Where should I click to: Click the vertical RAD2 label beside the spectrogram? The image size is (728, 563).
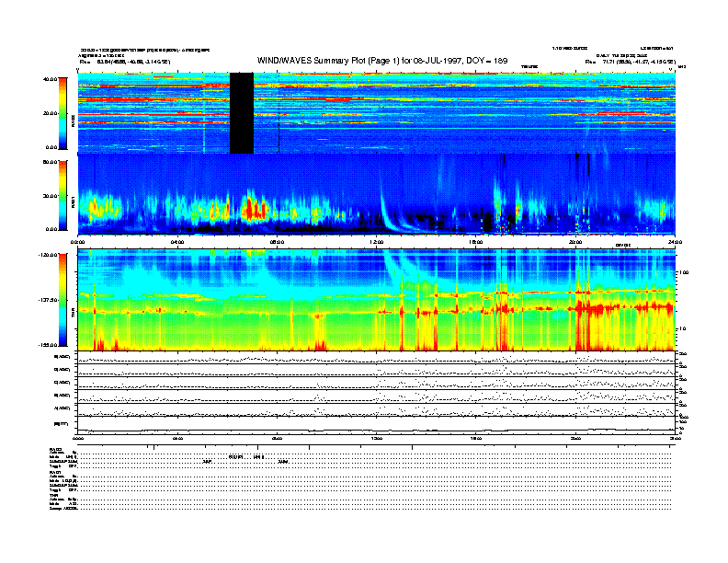73,121
